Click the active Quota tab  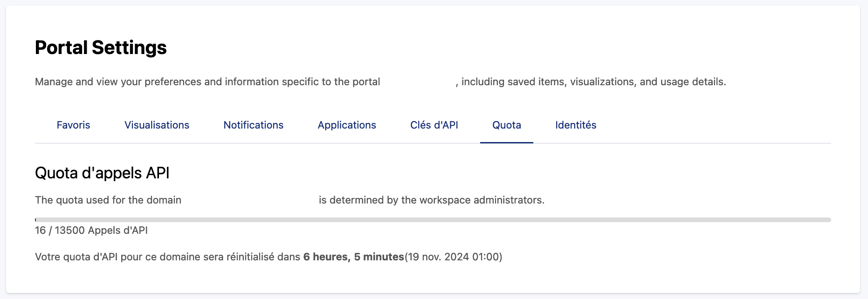coord(506,125)
